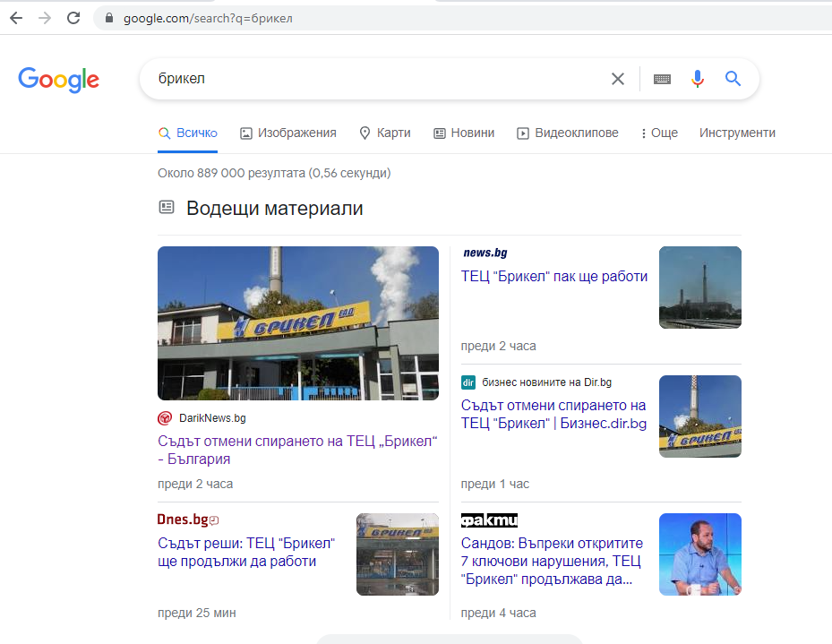Viewport: 832px width, 644px height.
Task: Click the 'DarikNews.bg' source name
Action: pyautogui.click(x=212, y=418)
